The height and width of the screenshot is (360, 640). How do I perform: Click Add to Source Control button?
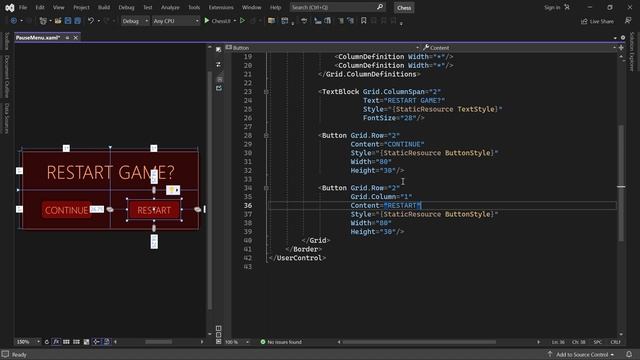click(x=581, y=354)
